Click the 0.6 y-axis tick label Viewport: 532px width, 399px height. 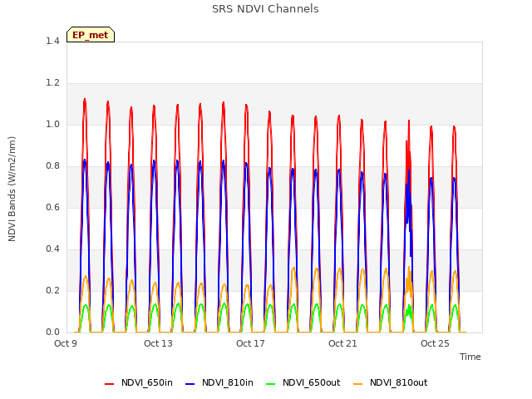point(52,208)
